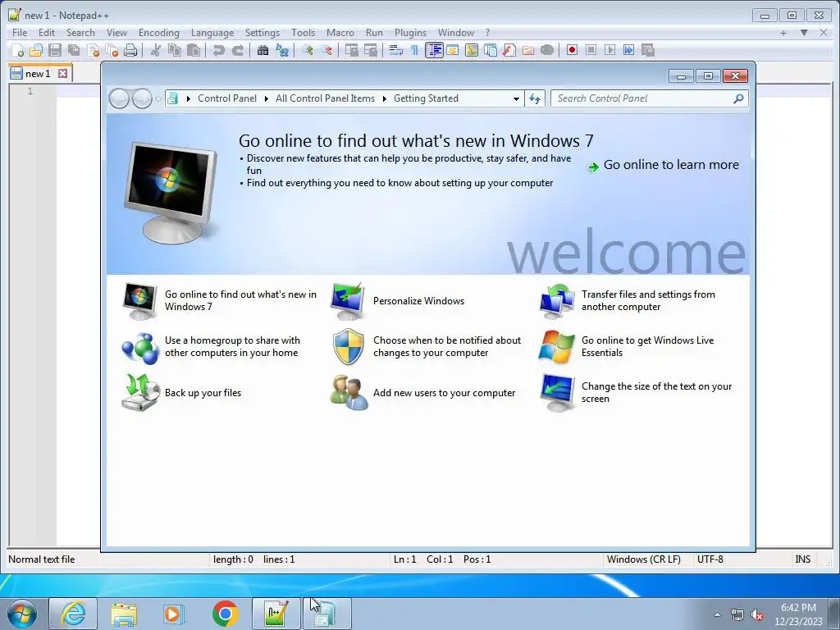Click the Refresh button in Control Panel
The width and height of the screenshot is (840, 630).
(x=535, y=98)
